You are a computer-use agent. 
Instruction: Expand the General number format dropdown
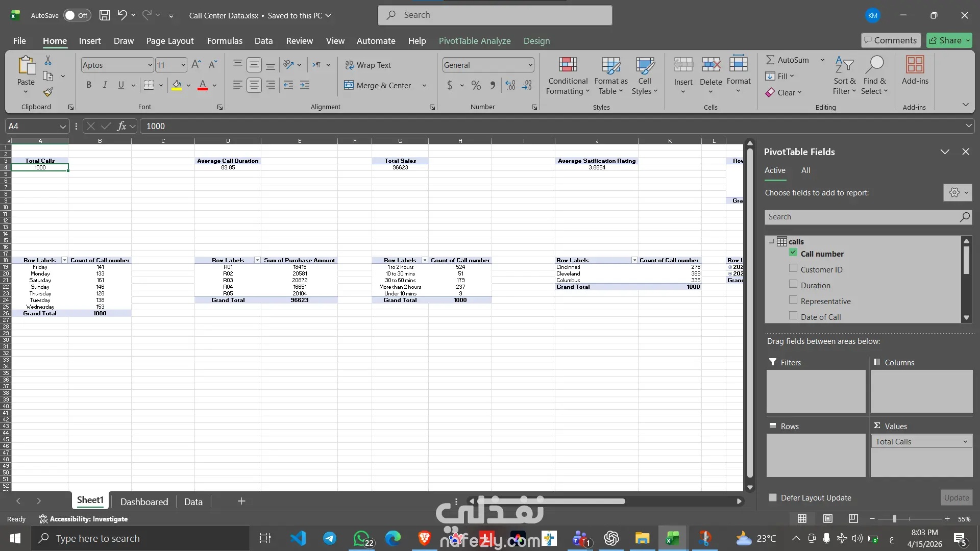(x=530, y=65)
